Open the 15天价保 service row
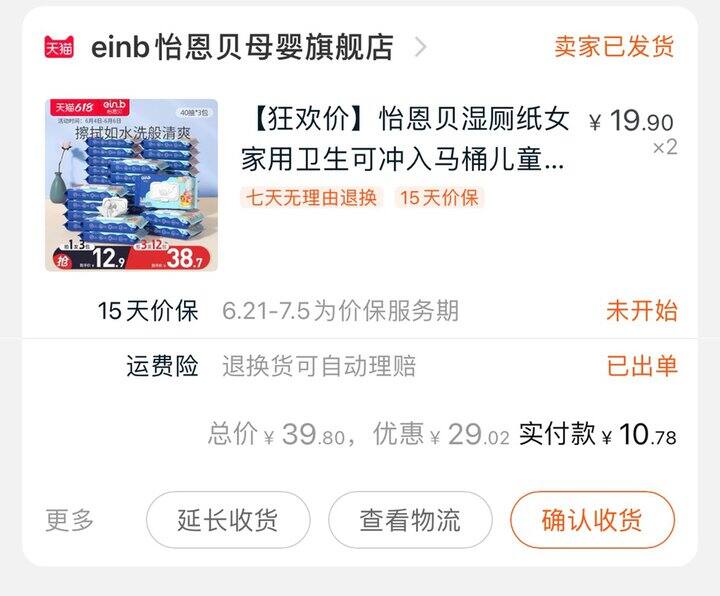 [x=360, y=311]
